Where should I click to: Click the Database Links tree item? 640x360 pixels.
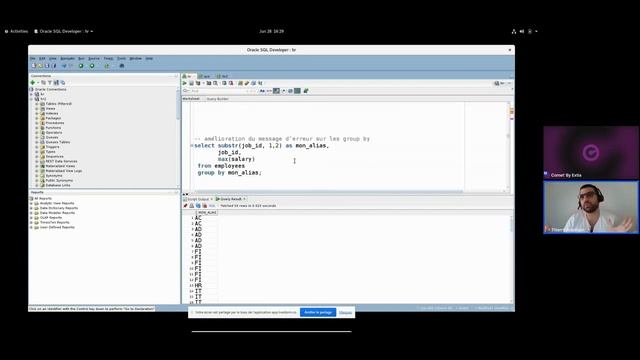coord(58,185)
